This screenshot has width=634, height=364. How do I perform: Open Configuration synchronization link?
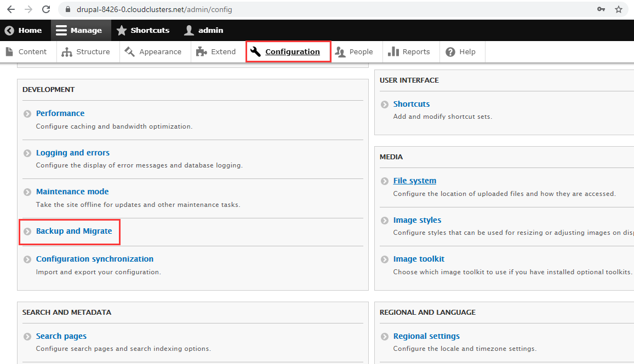(x=95, y=259)
